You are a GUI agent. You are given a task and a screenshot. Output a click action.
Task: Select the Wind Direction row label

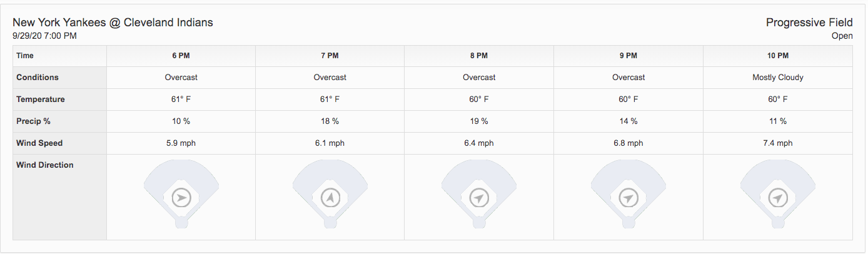(x=45, y=165)
